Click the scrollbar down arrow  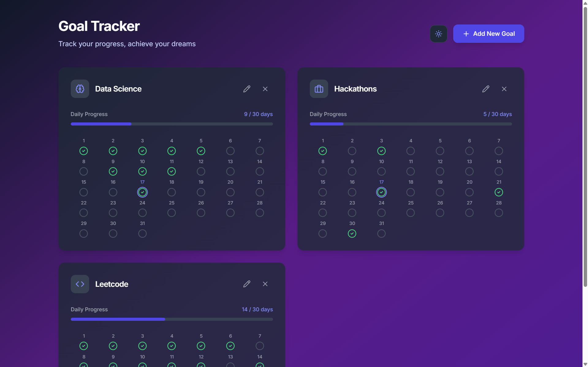[585, 364]
